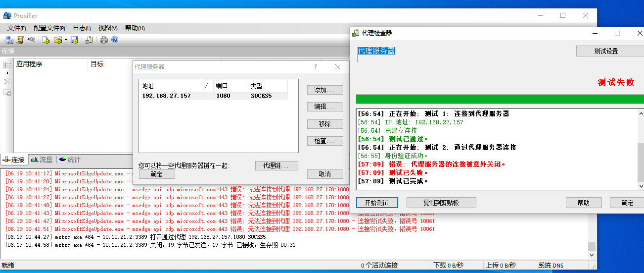Create new profile toolbar icon

click(x=46, y=40)
